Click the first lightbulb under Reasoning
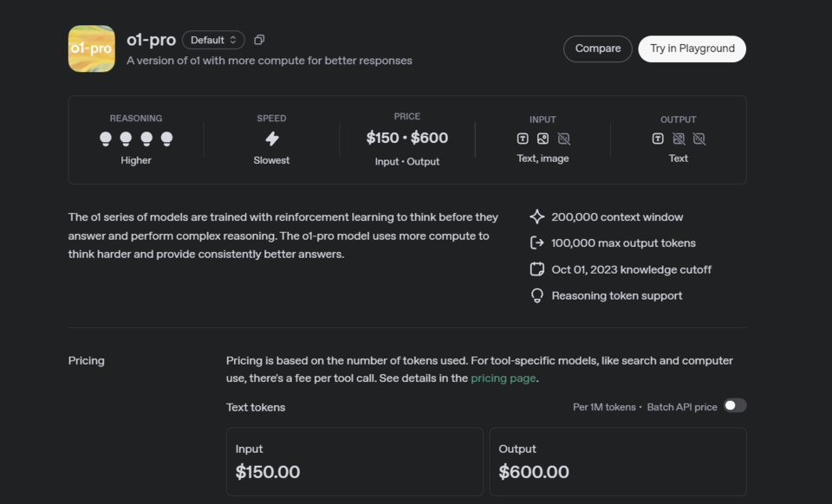Viewport: 832px width, 504px height. (x=106, y=139)
